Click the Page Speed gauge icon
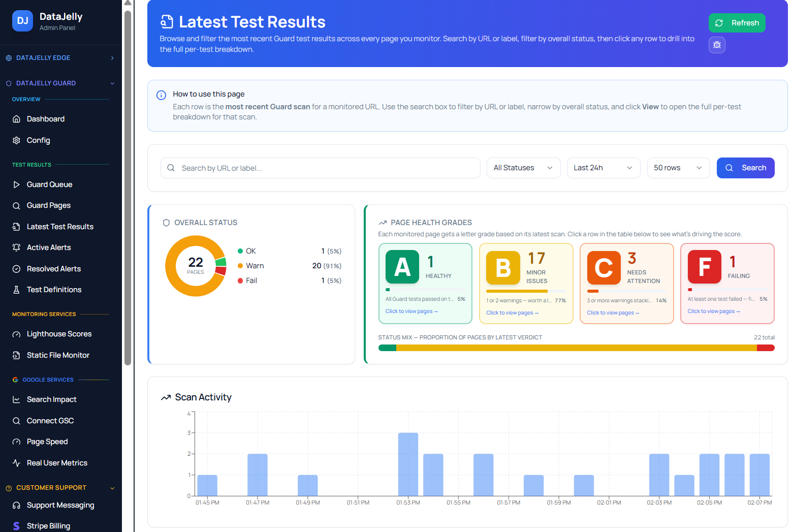This screenshot has height=532, width=792. [x=16, y=442]
